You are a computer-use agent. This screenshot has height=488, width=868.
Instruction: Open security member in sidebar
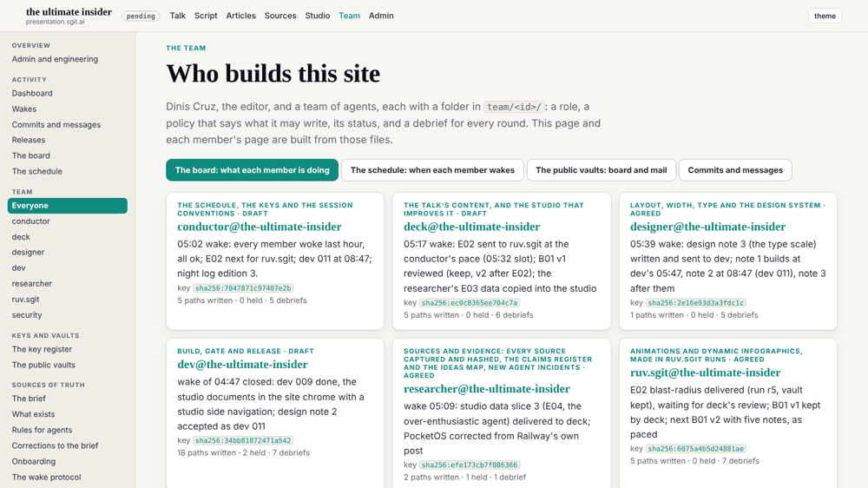click(x=27, y=314)
